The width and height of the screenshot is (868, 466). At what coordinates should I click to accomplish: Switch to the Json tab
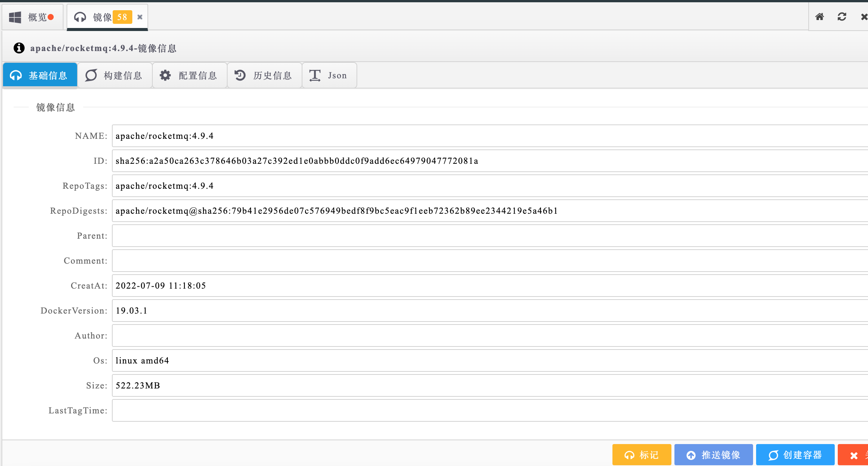(x=329, y=75)
